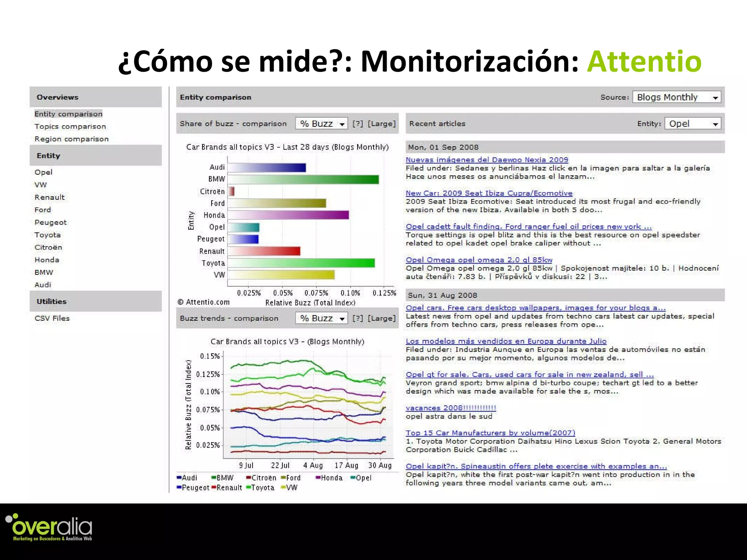Open article Top 15 Car Manufacturers by volume
The height and width of the screenshot is (560, 747).
(490, 433)
